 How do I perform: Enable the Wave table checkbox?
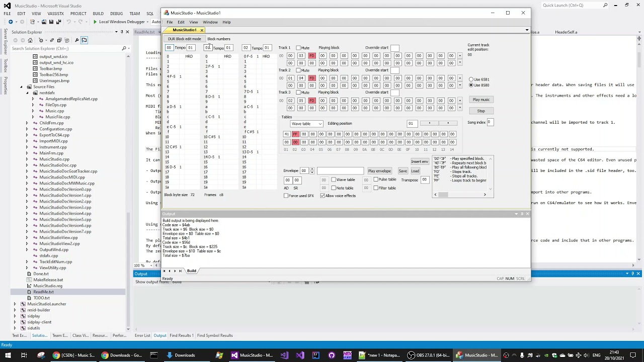pyautogui.click(x=334, y=179)
